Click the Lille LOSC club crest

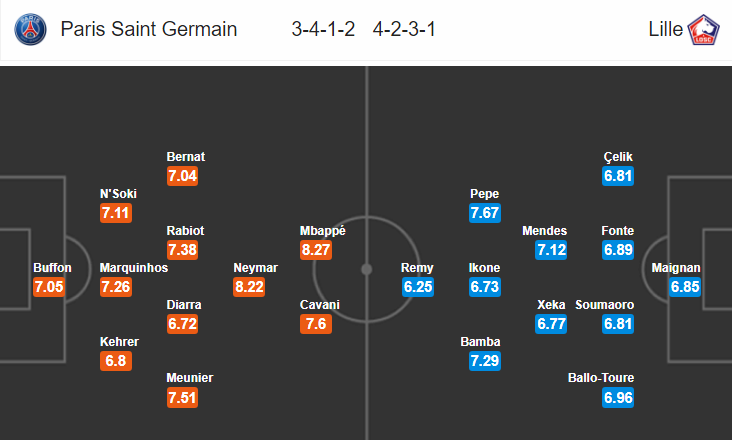pyautogui.click(x=704, y=29)
